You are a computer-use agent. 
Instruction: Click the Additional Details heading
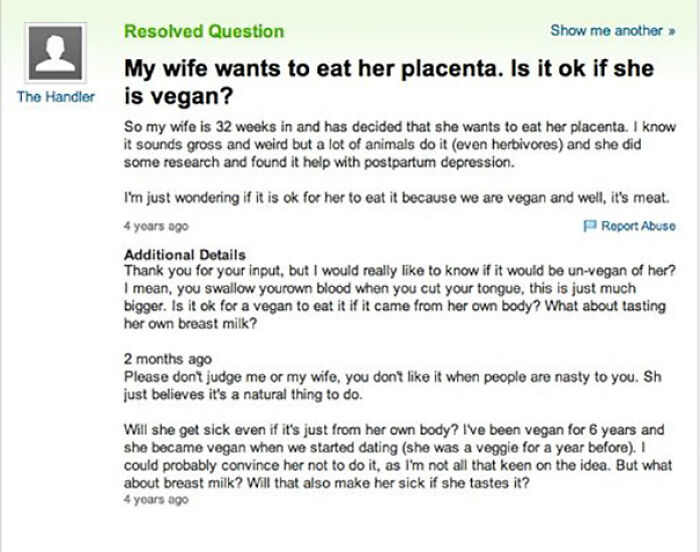click(185, 255)
